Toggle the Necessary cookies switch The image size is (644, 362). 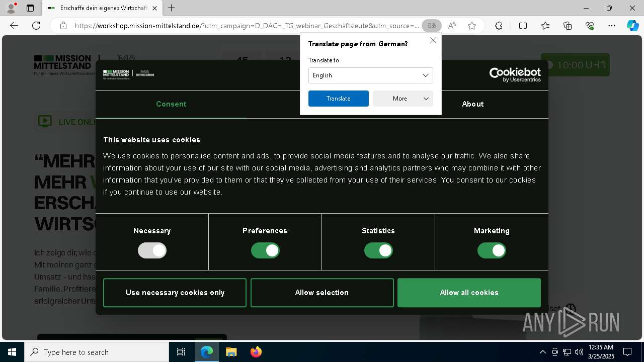point(152,250)
